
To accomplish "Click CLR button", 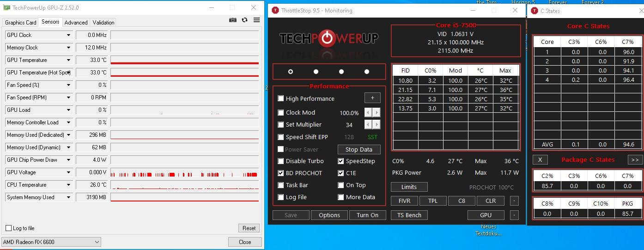I will click(491, 201).
